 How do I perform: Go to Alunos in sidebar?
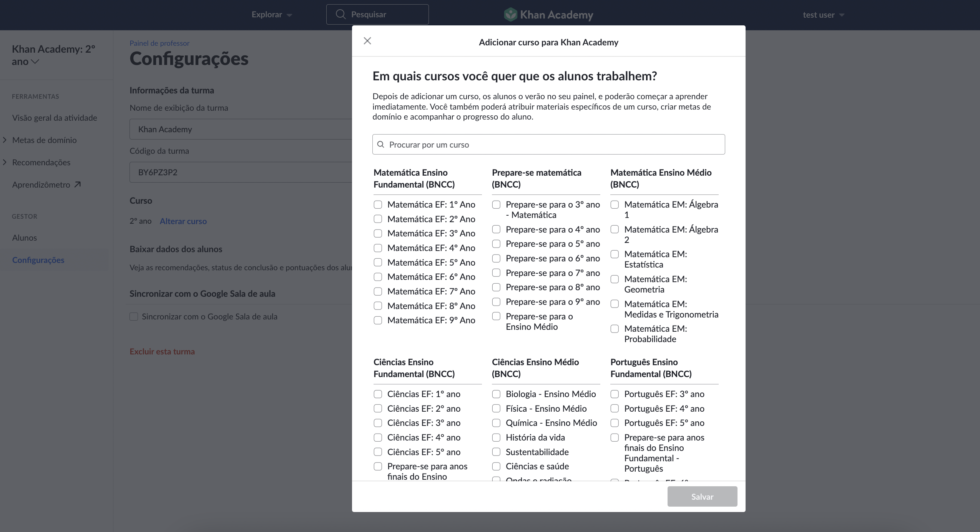click(x=25, y=238)
